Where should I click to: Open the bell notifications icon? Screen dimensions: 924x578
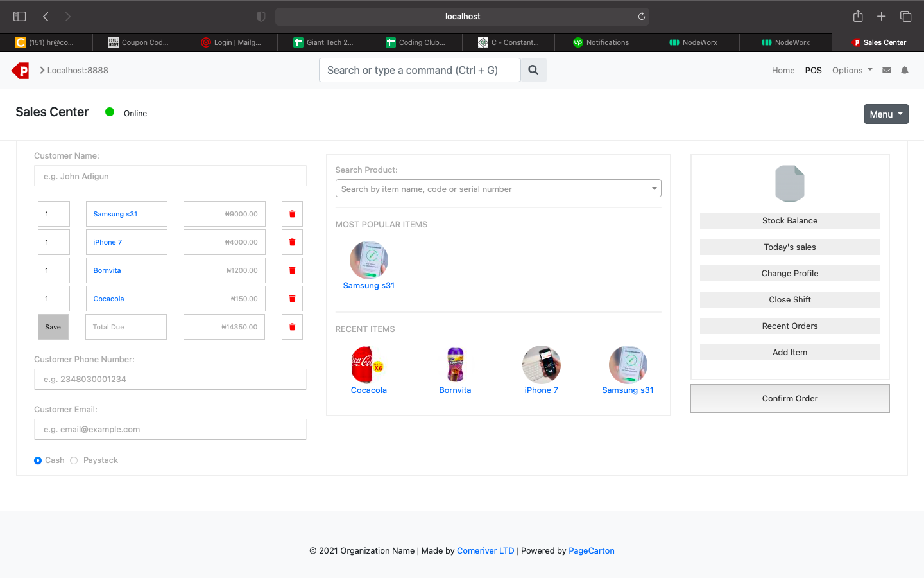905,70
